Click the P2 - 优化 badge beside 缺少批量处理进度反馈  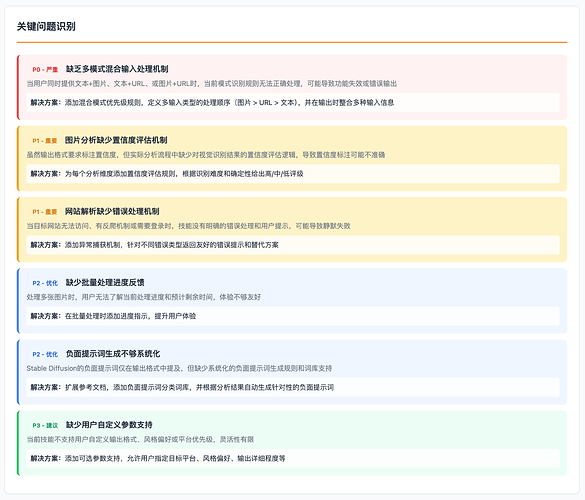coord(45,283)
